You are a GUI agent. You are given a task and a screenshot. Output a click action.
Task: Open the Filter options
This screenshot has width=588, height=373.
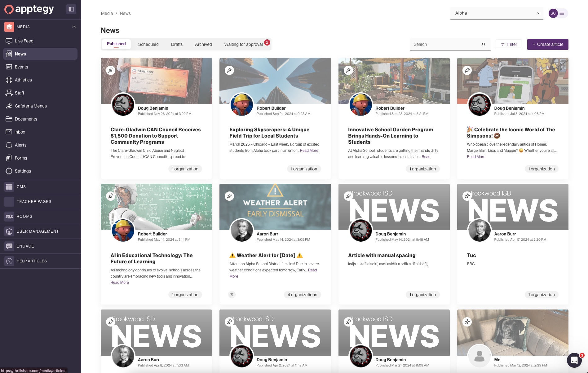(x=509, y=44)
